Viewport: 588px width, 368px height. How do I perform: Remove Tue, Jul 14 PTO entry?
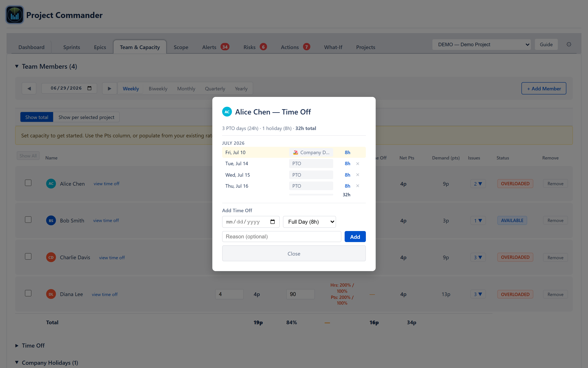tap(358, 164)
